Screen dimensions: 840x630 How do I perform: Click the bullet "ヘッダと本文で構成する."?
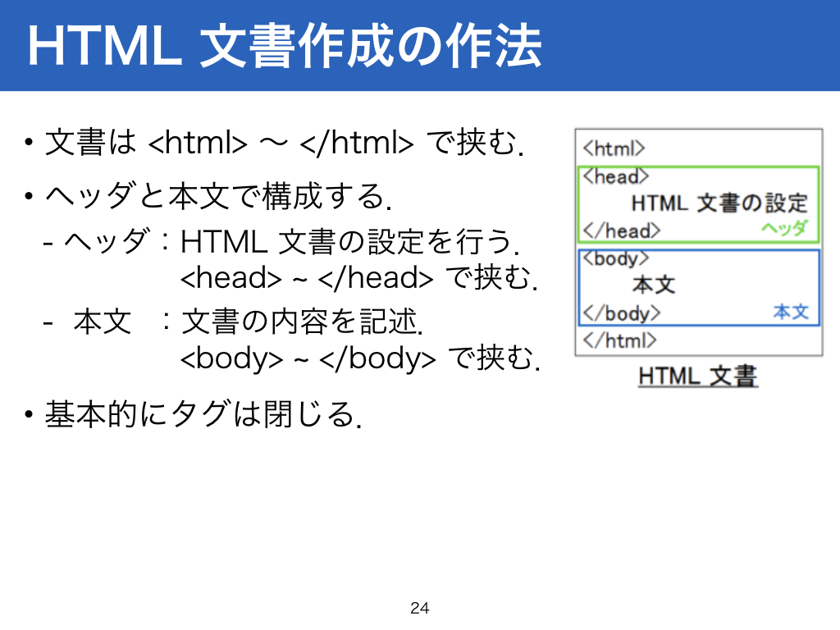[x=208, y=195]
